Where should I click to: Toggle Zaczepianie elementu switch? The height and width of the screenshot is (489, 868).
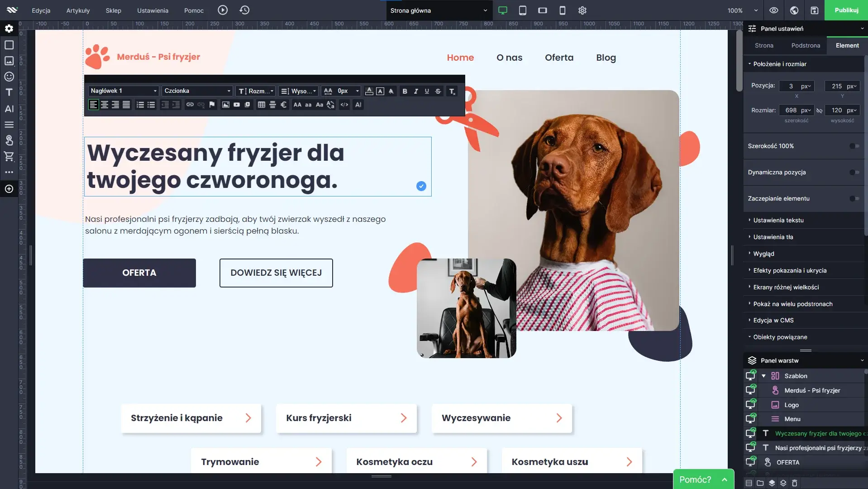854,198
